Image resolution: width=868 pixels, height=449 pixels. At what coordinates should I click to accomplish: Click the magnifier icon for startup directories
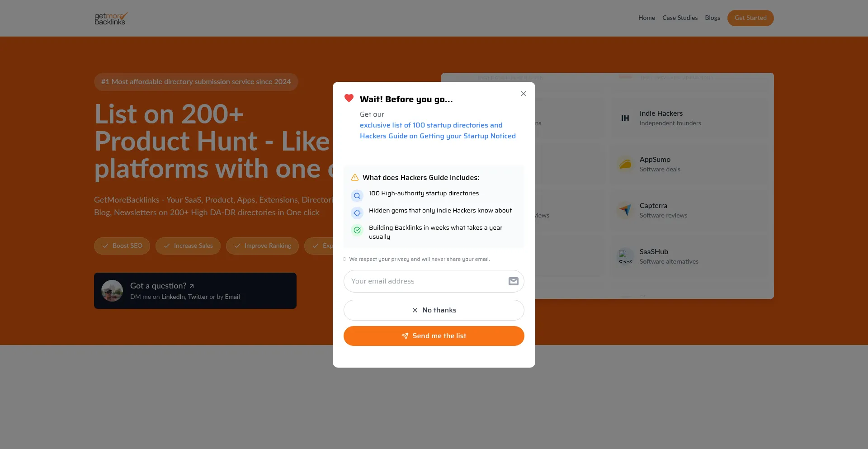pyautogui.click(x=357, y=196)
